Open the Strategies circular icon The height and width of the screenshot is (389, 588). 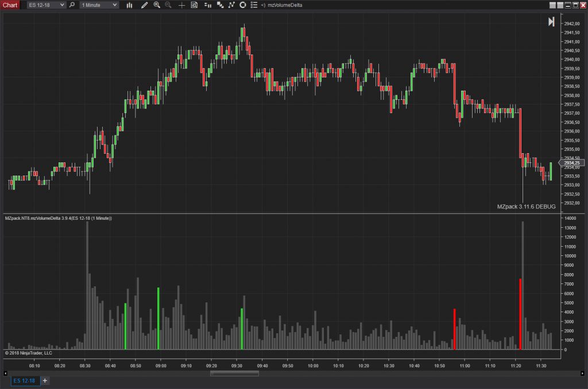point(243,5)
